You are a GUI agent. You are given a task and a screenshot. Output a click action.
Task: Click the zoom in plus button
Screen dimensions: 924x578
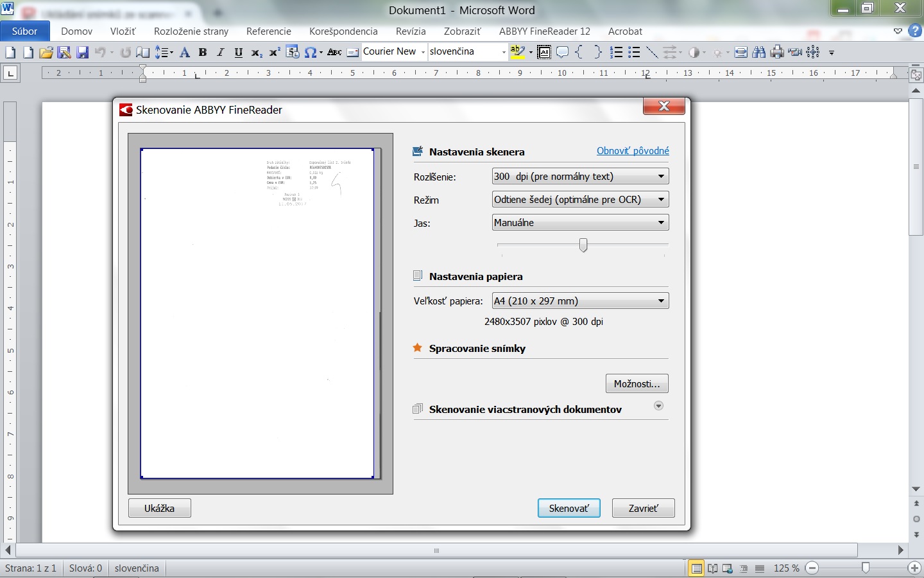point(914,568)
